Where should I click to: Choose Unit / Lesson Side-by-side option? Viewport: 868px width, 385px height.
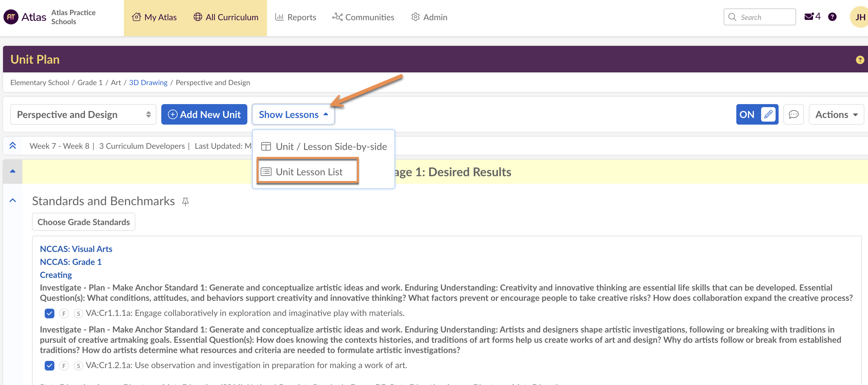(x=323, y=147)
